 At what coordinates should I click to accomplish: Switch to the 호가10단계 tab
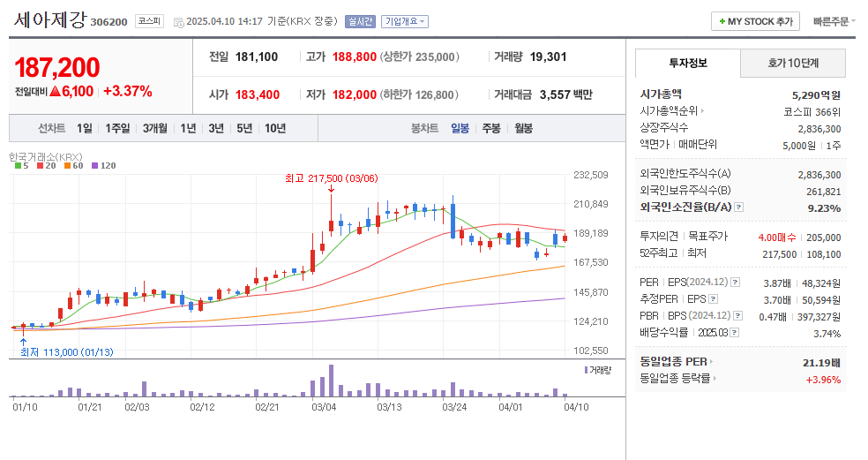click(793, 63)
